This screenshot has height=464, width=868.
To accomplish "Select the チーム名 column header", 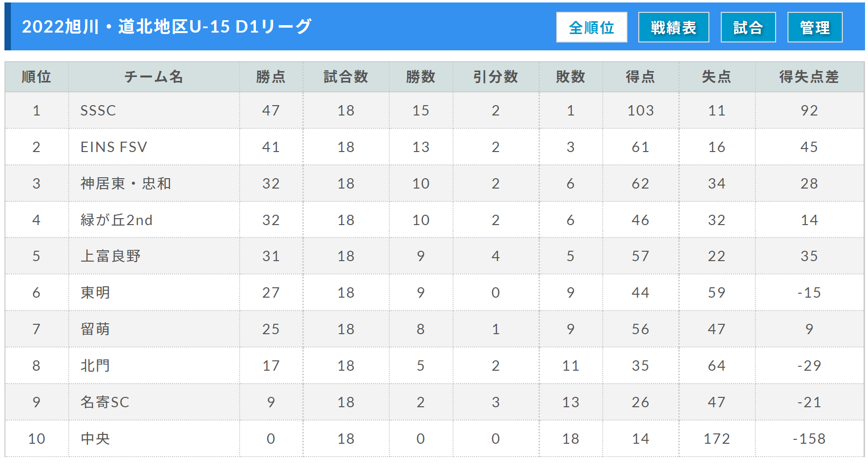I will (154, 77).
